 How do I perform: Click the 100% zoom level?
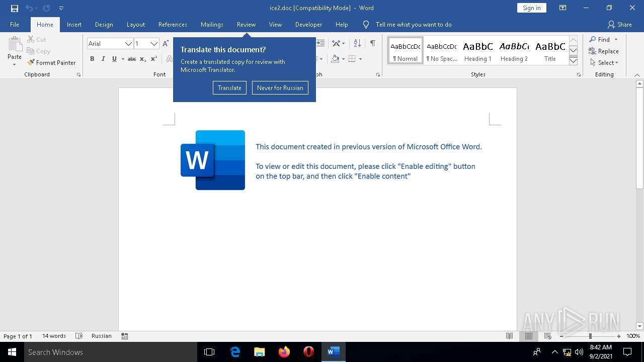pos(633,336)
